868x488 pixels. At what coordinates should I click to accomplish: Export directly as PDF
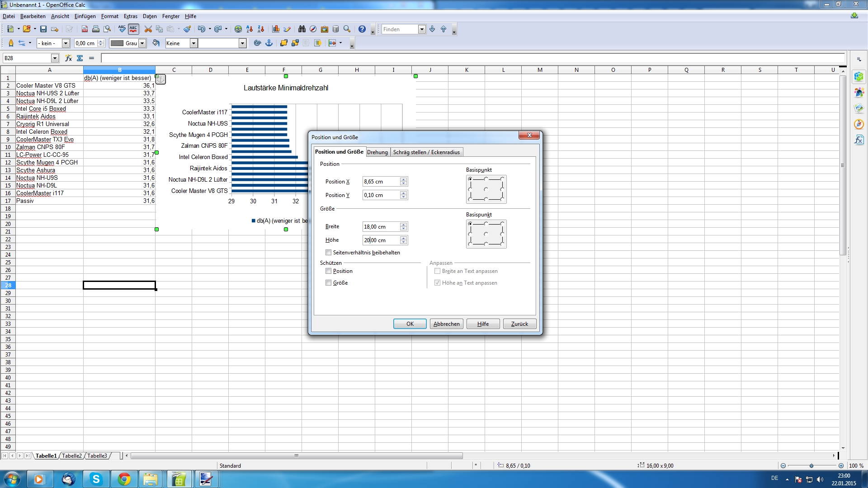click(x=85, y=29)
